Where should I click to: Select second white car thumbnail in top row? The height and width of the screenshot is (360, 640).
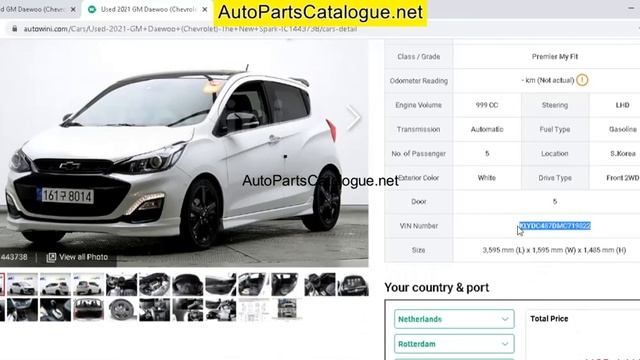coord(56,284)
